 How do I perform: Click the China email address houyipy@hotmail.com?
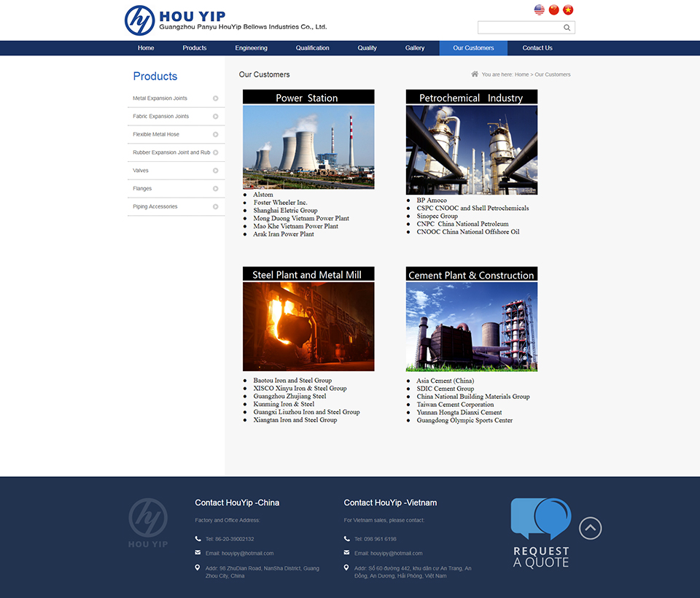(247, 554)
